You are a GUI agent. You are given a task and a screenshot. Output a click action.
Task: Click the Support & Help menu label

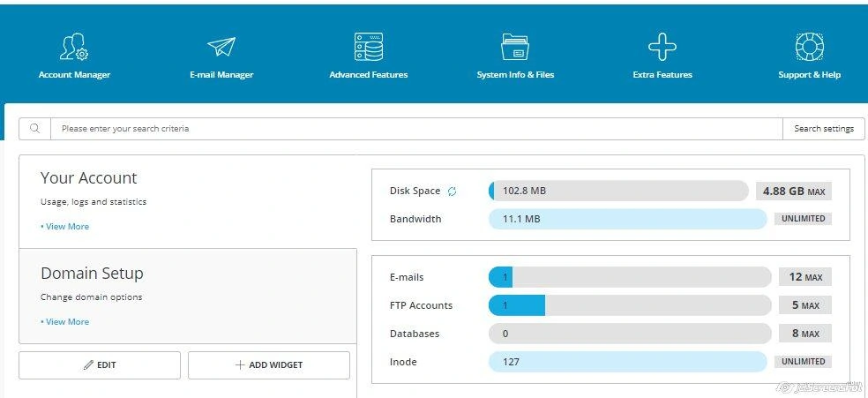coord(809,75)
